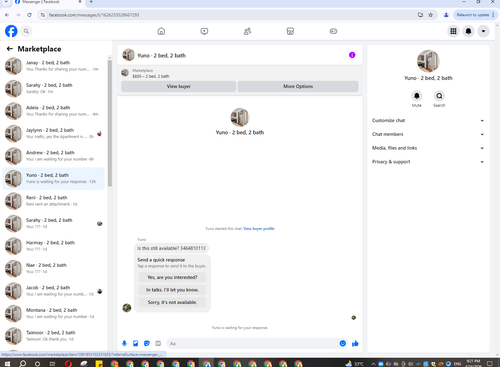Send quick response "Sorry, it's not available."
The image size is (500, 367).
pos(172,302)
